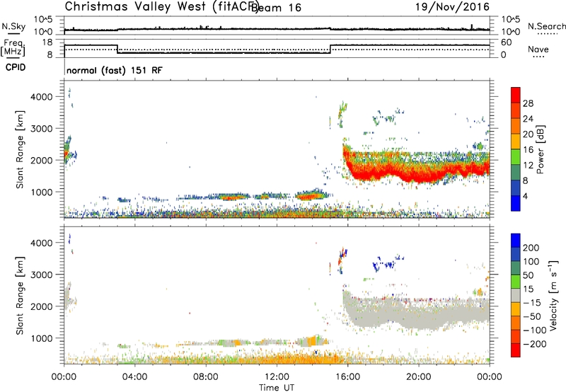Viewport: 566px width, 392px height.
Task: Click the 'Nave' legend label
Action: pos(538,49)
